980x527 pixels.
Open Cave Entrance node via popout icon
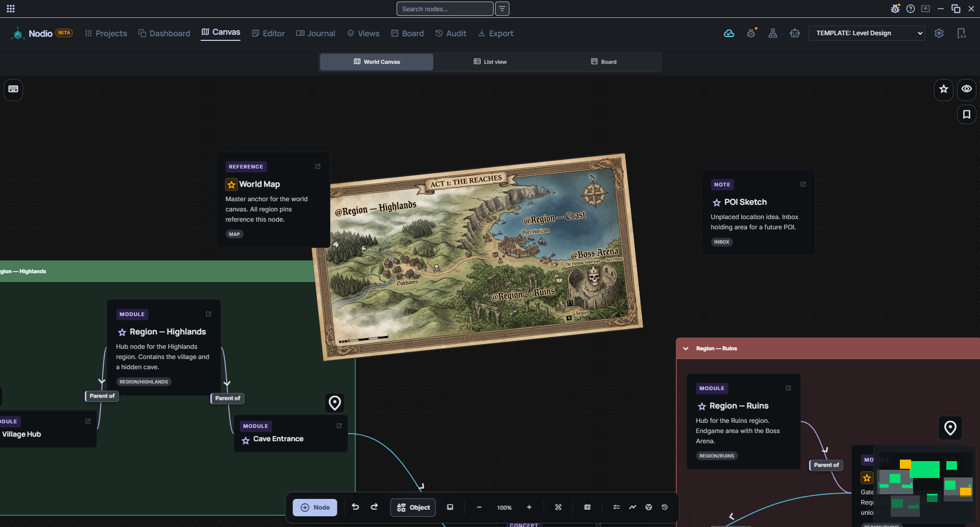coord(339,426)
